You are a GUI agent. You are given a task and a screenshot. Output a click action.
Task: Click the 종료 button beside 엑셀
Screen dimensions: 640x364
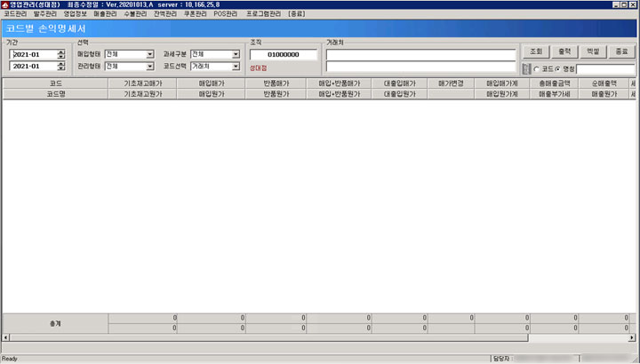coord(621,51)
